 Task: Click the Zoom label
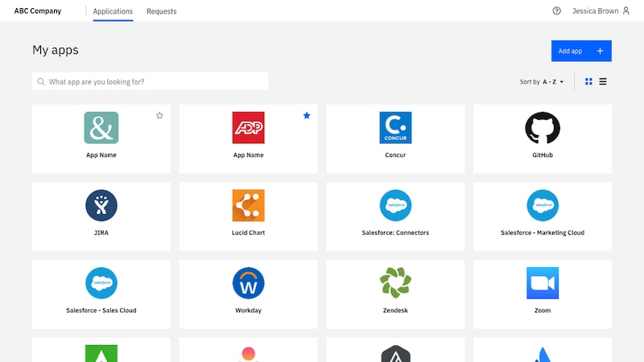543,311
